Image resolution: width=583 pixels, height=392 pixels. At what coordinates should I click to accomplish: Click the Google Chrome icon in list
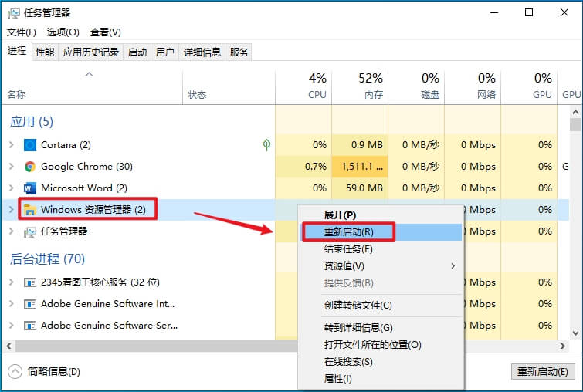[30, 167]
